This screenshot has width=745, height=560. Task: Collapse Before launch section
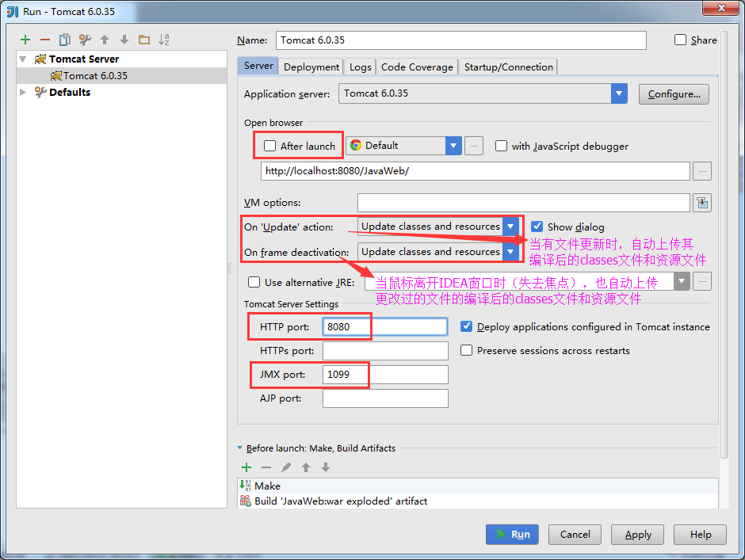point(240,448)
